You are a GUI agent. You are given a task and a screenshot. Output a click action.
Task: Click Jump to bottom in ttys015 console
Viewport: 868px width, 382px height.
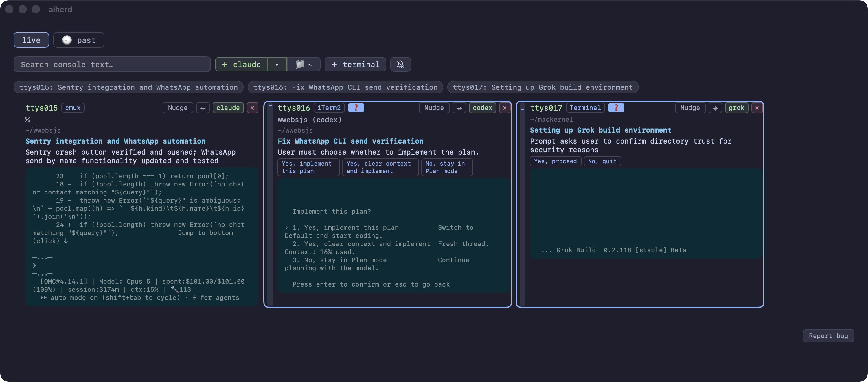click(205, 233)
